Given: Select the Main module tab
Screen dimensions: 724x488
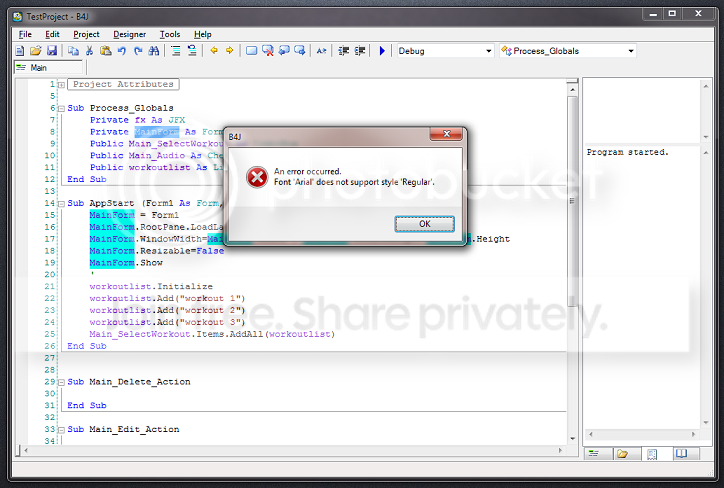Looking at the screenshot, I should click(48, 67).
